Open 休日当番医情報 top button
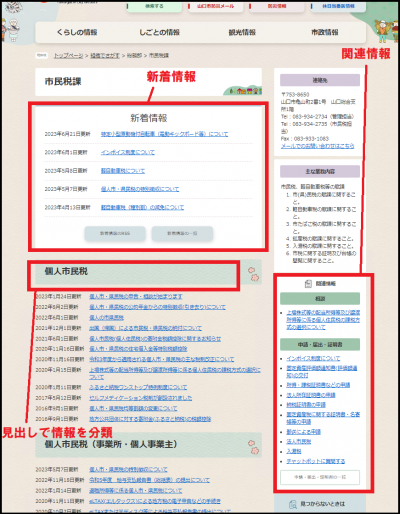 click(x=338, y=7)
